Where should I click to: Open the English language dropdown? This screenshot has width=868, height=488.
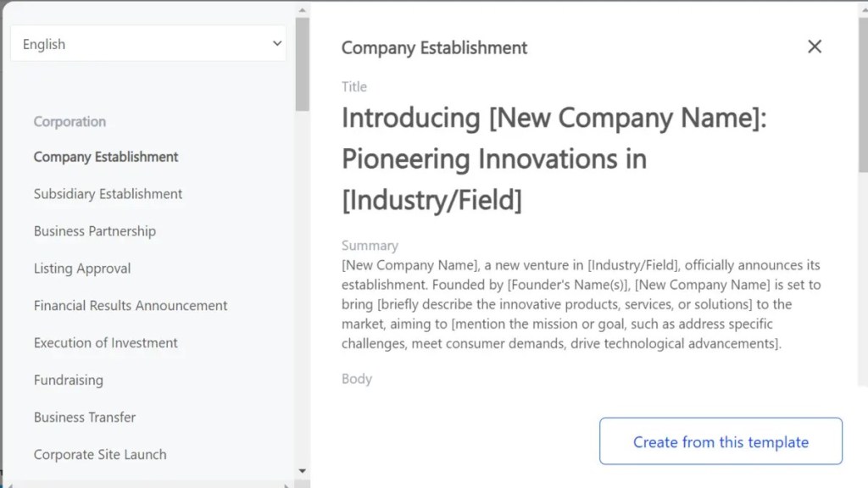pyautogui.click(x=148, y=43)
